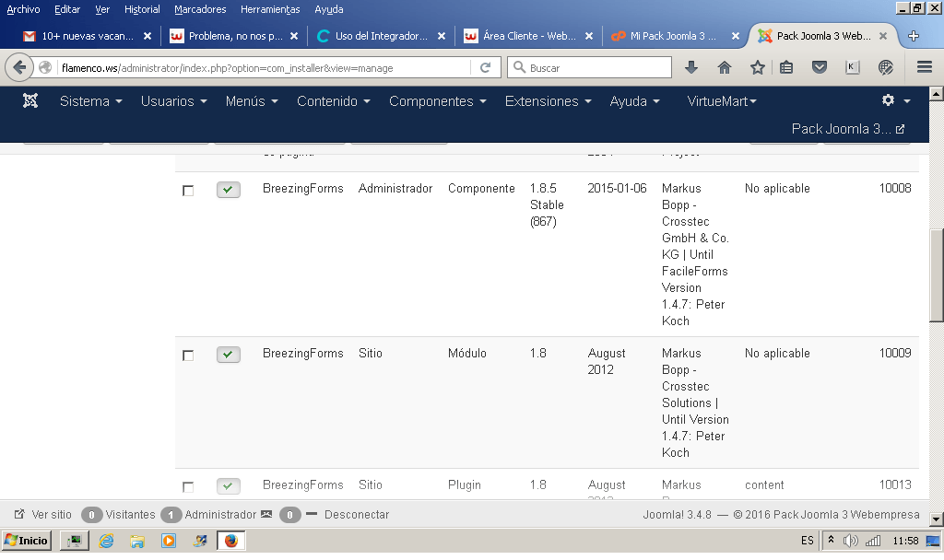Click the page scrollbar down arrow
The width and height of the screenshot is (944, 560).
(x=937, y=519)
